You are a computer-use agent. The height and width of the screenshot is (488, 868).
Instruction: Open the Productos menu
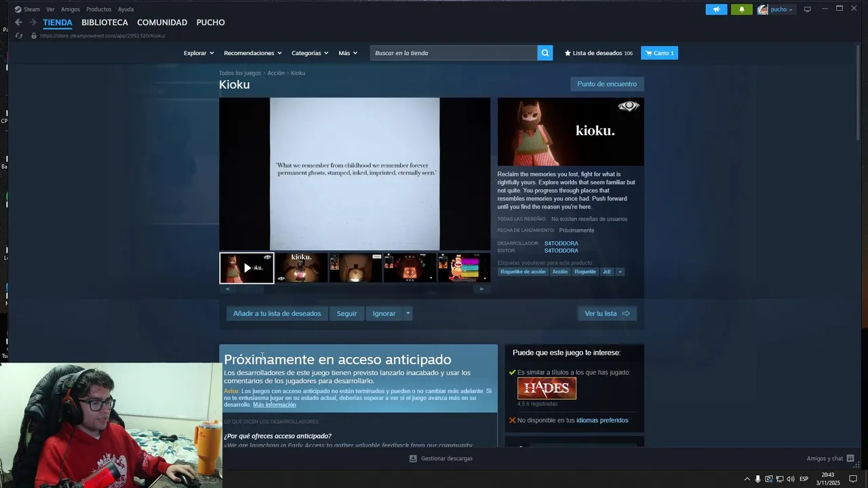tap(99, 9)
